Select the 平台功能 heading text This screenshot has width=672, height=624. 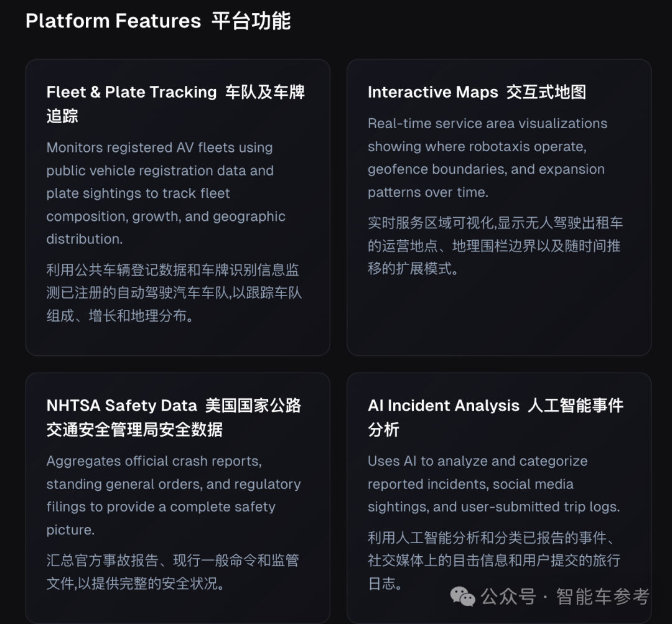pos(251,21)
